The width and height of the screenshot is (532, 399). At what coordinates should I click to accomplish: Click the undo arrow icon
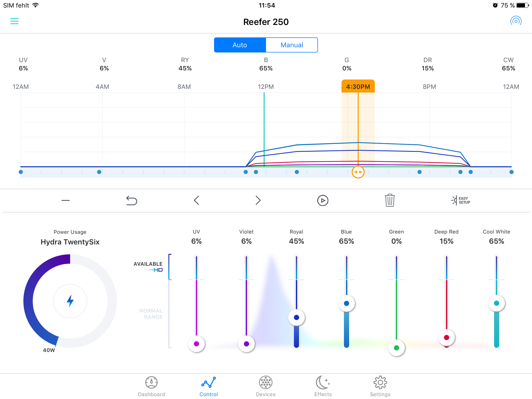click(x=131, y=201)
